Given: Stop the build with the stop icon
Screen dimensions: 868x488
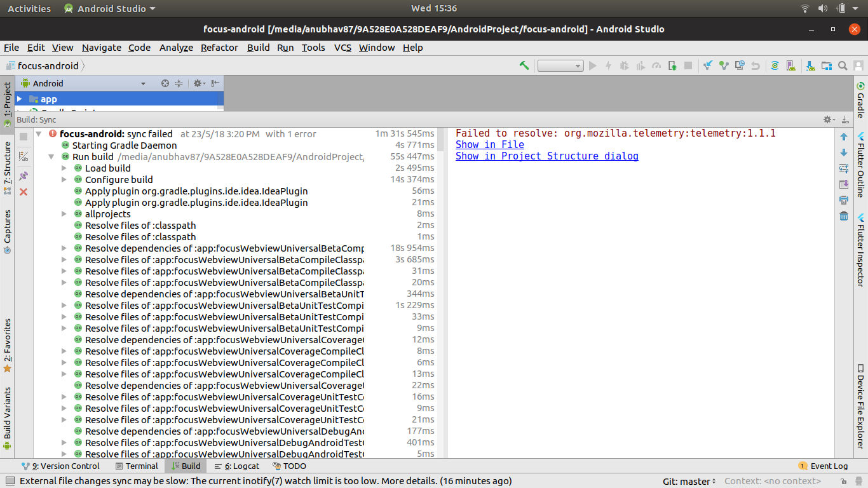Looking at the screenshot, I should (x=23, y=135).
